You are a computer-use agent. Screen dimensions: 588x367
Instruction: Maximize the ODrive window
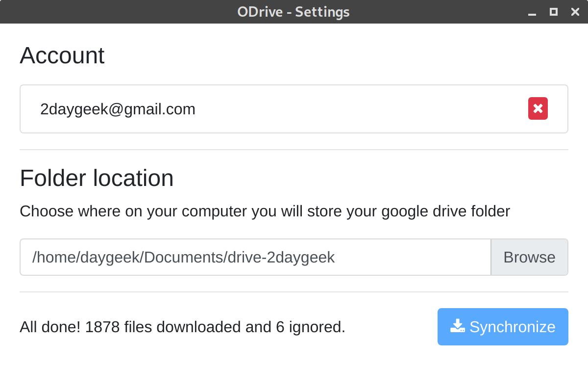click(553, 12)
